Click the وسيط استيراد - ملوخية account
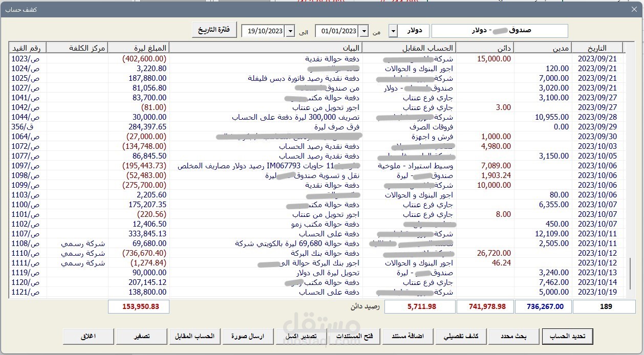This screenshot has height=355, width=644. pyautogui.click(x=416, y=165)
